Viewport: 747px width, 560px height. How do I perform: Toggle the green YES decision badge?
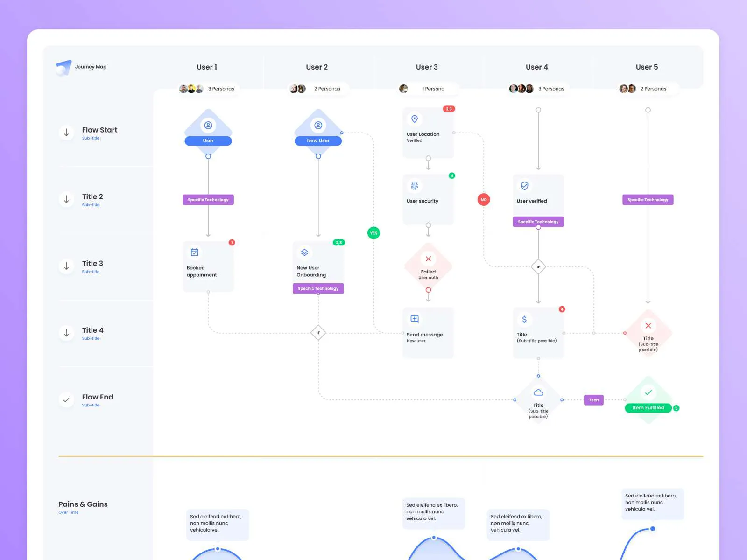[373, 233]
